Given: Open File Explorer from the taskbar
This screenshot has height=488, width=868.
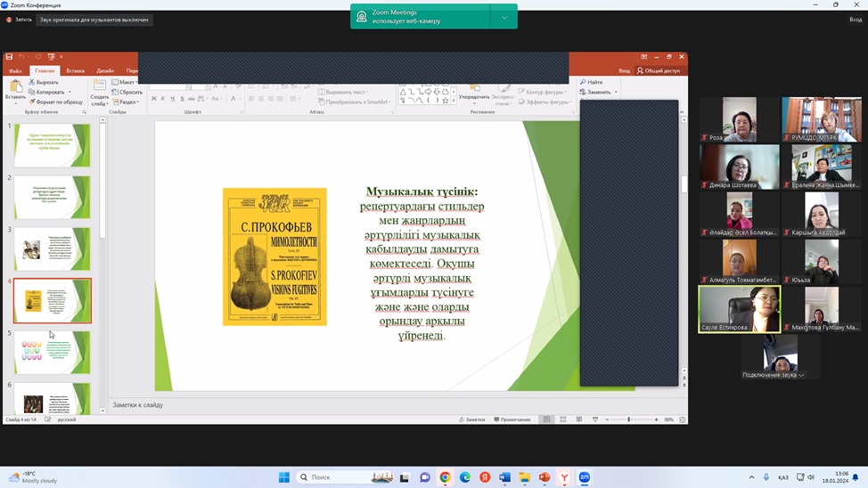Looking at the screenshot, I should 524,477.
